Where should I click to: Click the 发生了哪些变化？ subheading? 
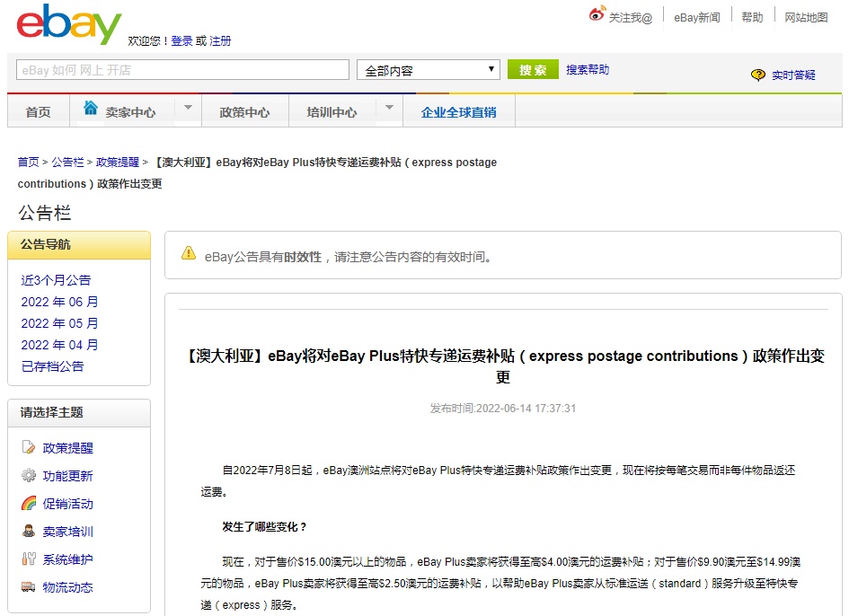[x=264, y=527]
